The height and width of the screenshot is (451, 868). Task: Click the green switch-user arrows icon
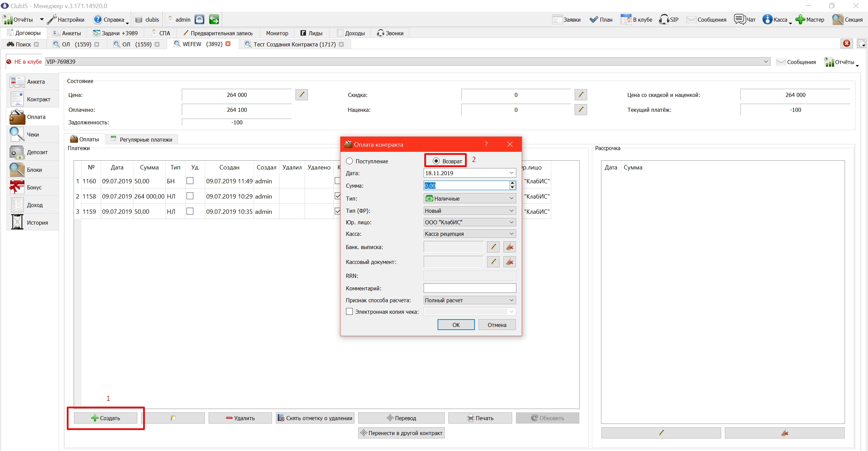(x=214, y=19)
